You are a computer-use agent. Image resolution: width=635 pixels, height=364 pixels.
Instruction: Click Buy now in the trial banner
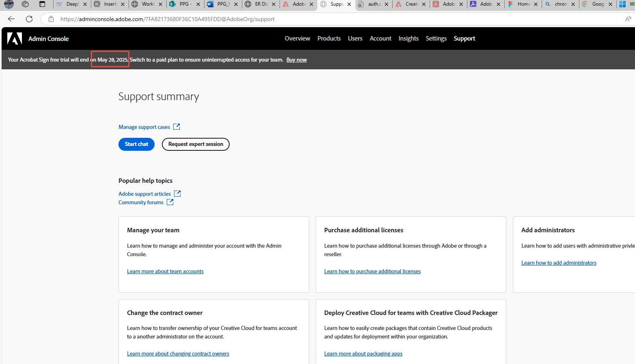point(297,60)
